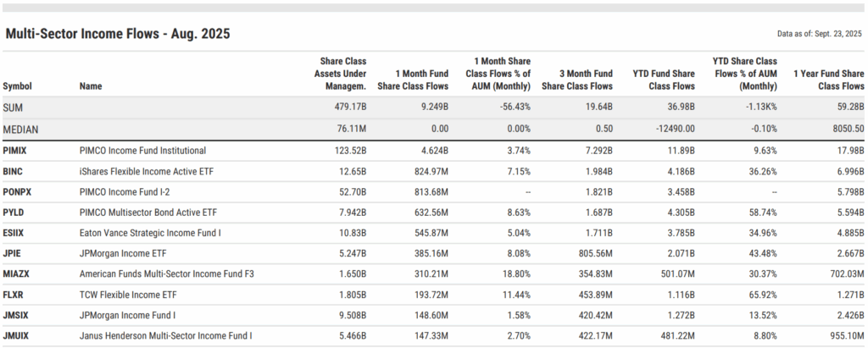The image size is (868, 348).
Task: Click the Data as of: Sept. 23, 2025 note
Action: tap(820, 34)
